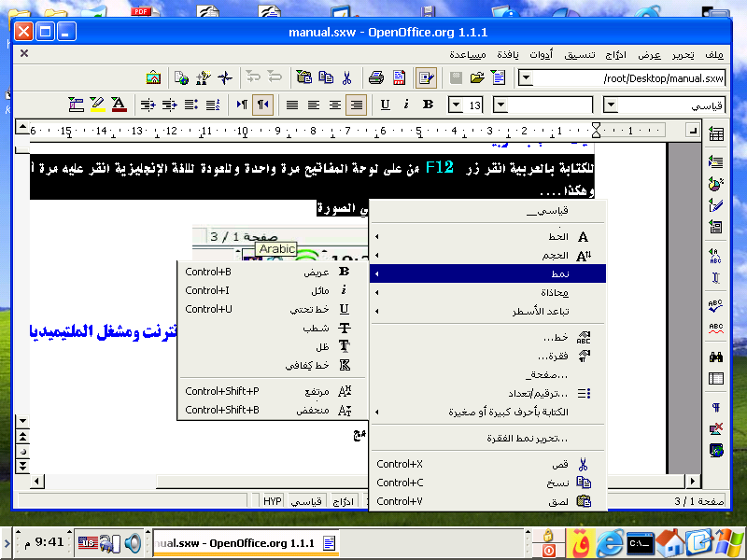Click the Paragraph background icon
The image size is (747, 560).
coord(76,105)
